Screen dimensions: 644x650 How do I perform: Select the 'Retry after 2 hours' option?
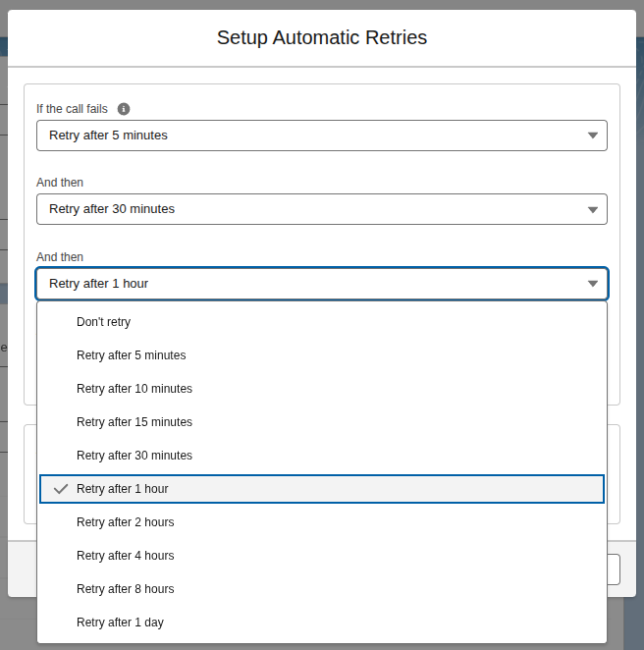click(x=125, y=522)
